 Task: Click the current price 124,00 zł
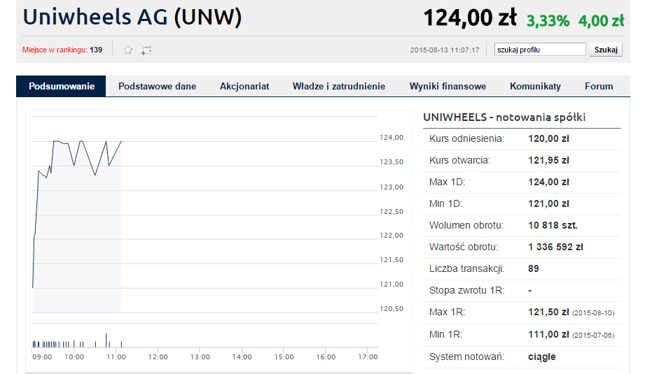click(x=470, y=18)
